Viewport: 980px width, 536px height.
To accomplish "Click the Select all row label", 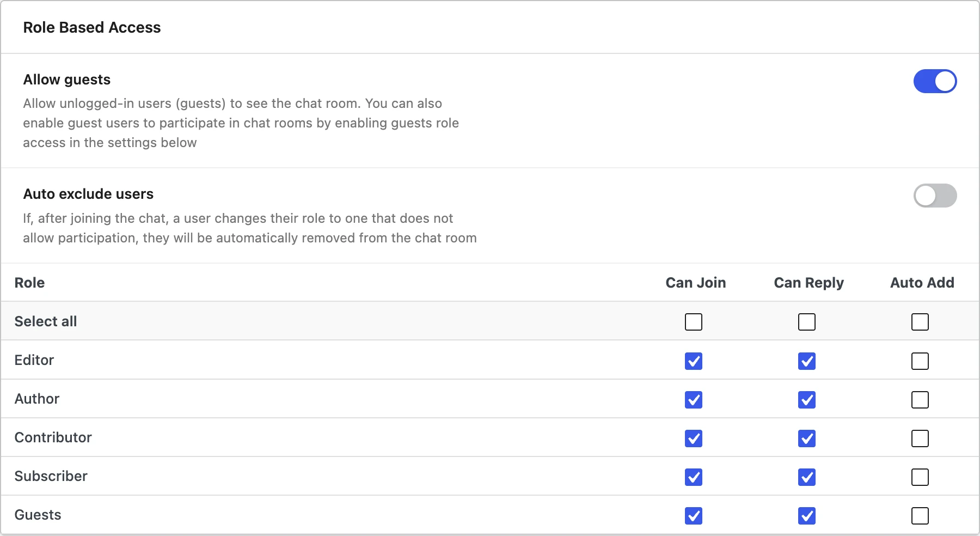I will click(46, 321).
